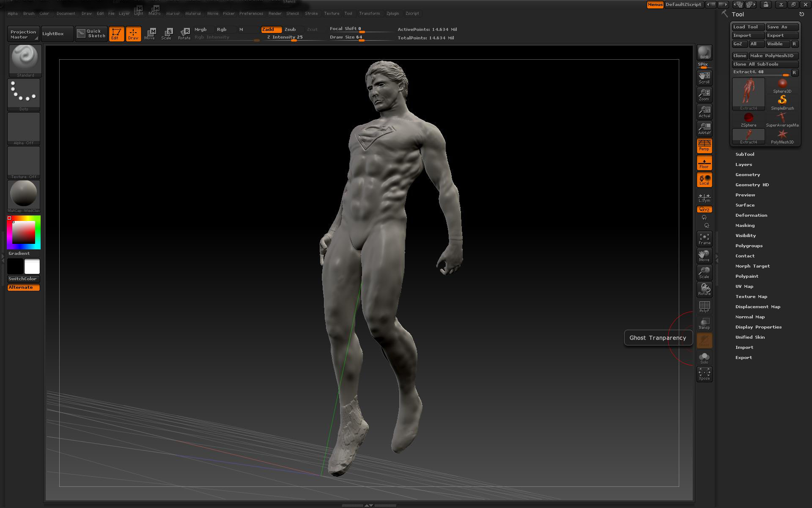Screen dimensions: 812x508
Task: Open the Brush menu
Action: click(x=29, y=14)
